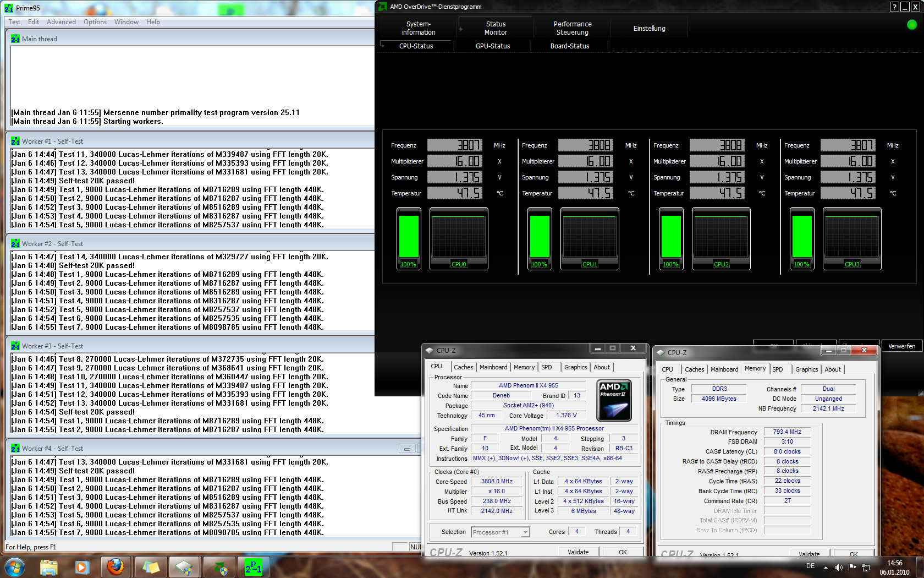Click the Verwerfen button in AMD OverDrive
Screen dimensions: 924x578
(902, 346)
